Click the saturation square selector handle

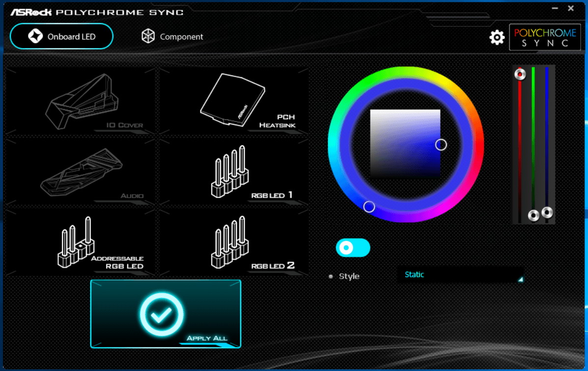pos(441,144)
